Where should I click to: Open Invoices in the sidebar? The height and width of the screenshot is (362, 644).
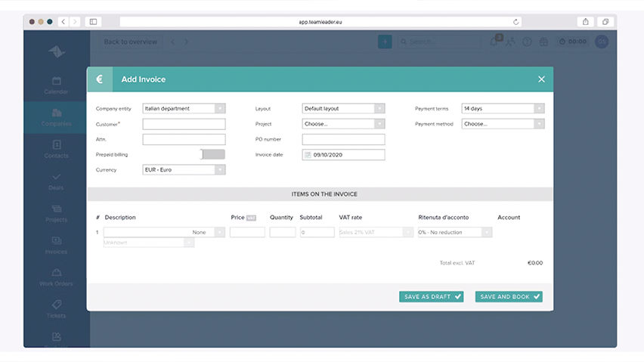point(56,246)
